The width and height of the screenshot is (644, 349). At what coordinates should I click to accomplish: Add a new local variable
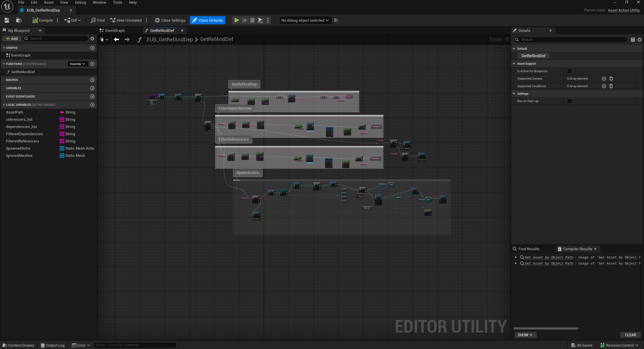(x=92, y=105)
